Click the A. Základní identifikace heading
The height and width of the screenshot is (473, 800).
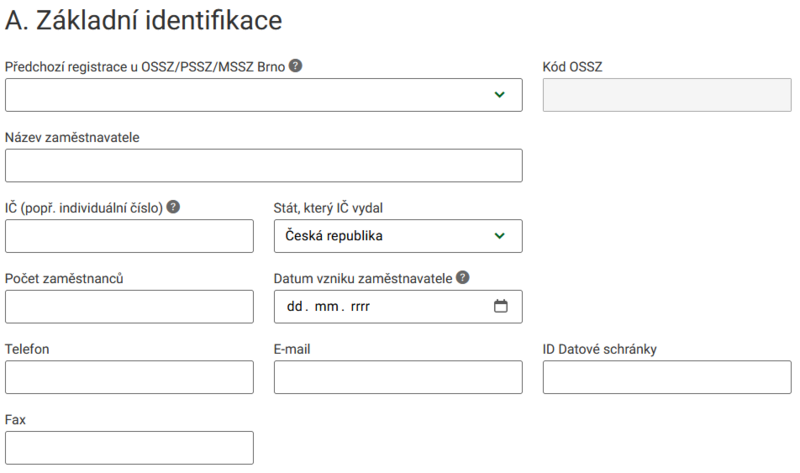[x=143, y=21]
